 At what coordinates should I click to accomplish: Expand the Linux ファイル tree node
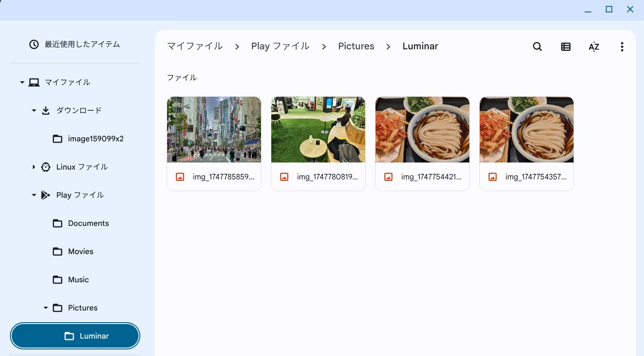point(34,167)
